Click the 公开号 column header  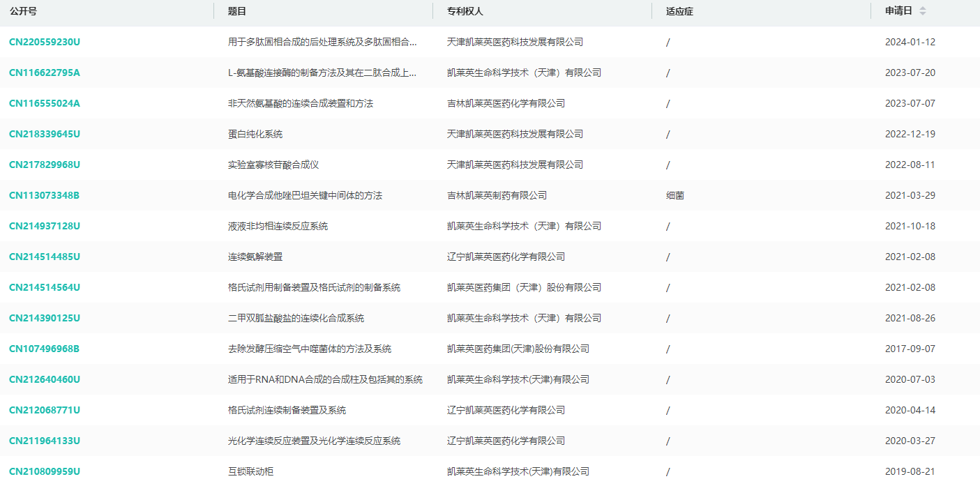point(23,11)
